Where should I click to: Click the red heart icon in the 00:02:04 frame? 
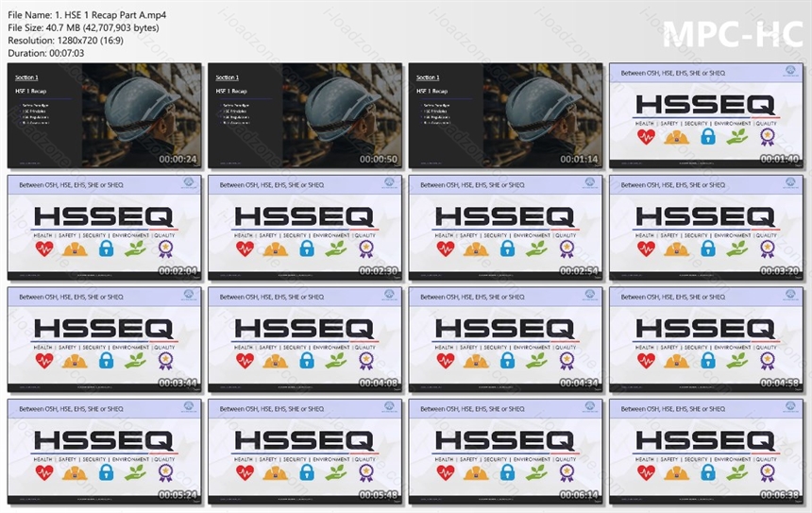pos(44,248)
